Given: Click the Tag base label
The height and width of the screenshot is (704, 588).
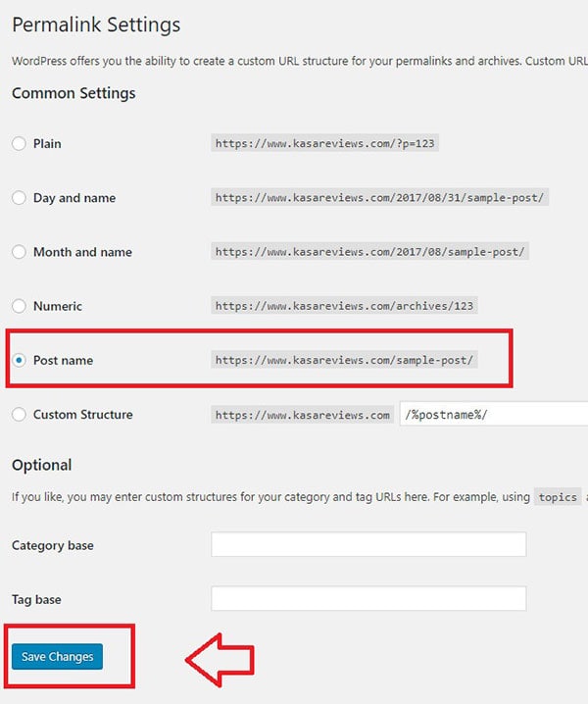Looking at the screenshot, I should [x=37, y=599].
